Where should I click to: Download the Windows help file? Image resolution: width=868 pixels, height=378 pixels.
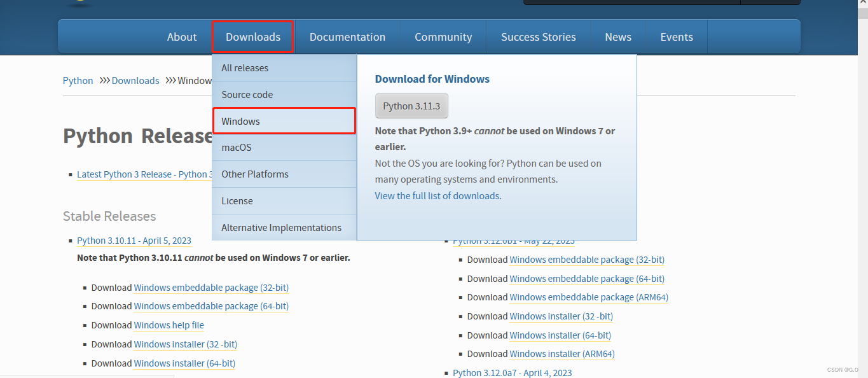(169, 325)
